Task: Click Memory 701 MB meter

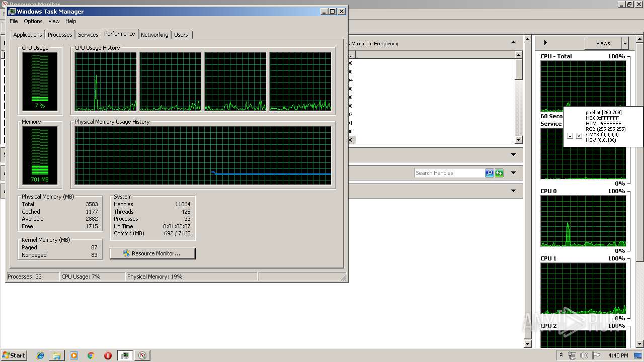Action: [40, 155]
